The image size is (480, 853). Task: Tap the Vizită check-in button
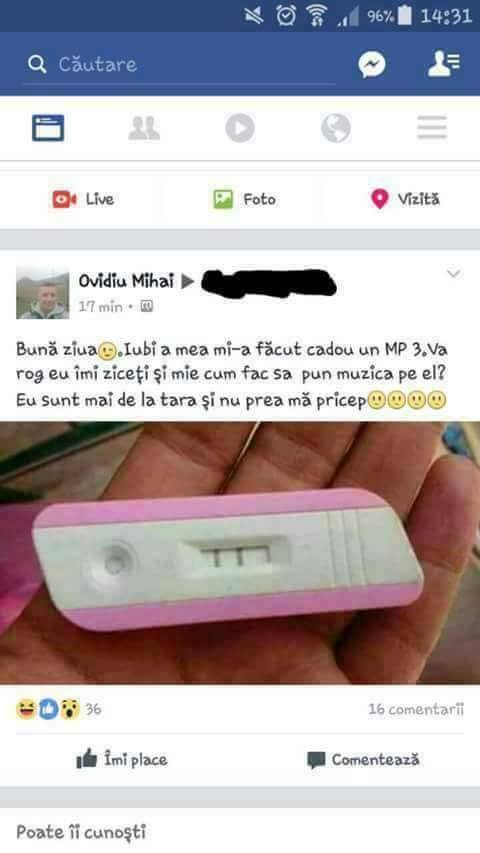[x=405, y=199]
